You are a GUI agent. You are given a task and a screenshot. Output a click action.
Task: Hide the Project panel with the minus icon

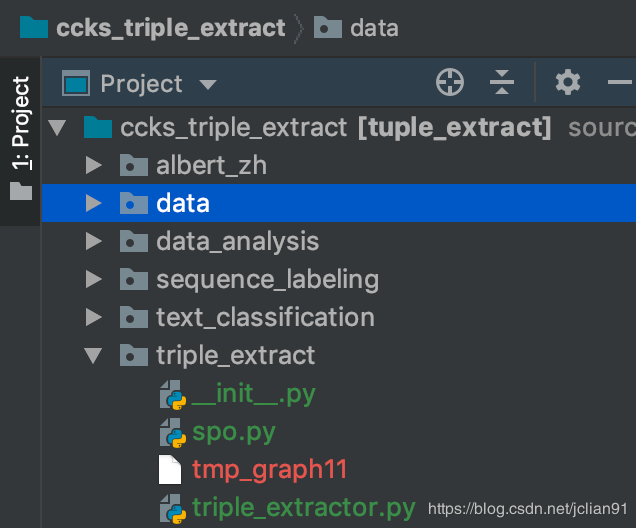click(621, 82)
